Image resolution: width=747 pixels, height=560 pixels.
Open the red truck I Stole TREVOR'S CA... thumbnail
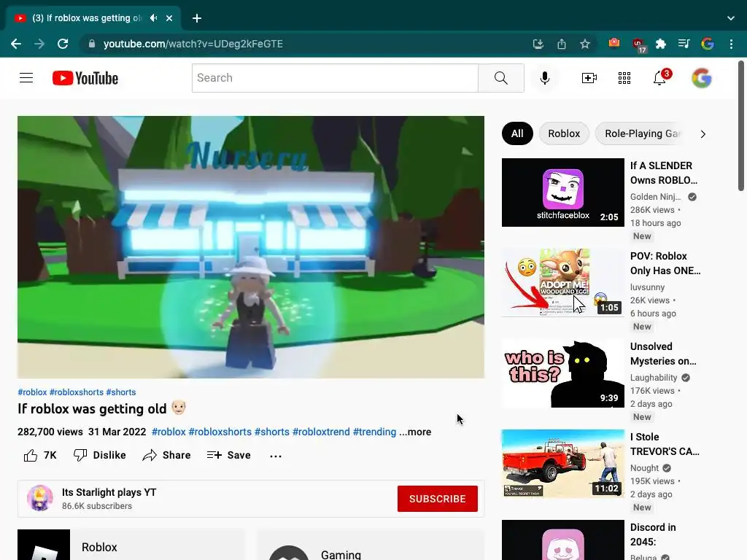tap(563, 464)
